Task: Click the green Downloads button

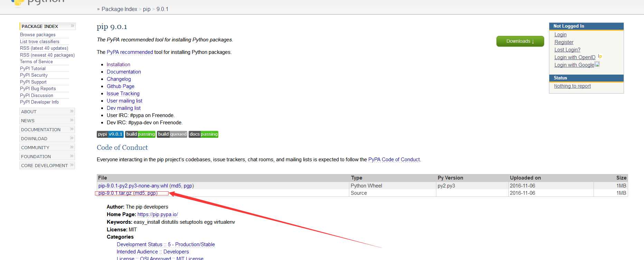Action: click(520, 41)
